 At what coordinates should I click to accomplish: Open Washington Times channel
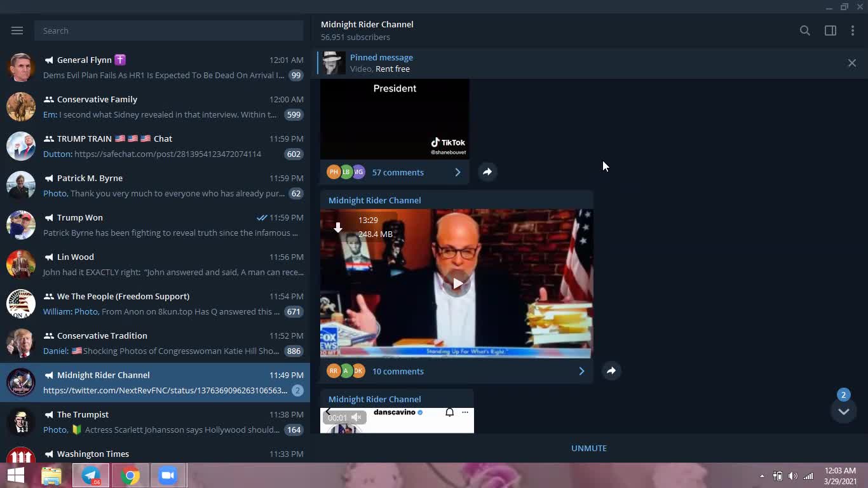point(155,452)
